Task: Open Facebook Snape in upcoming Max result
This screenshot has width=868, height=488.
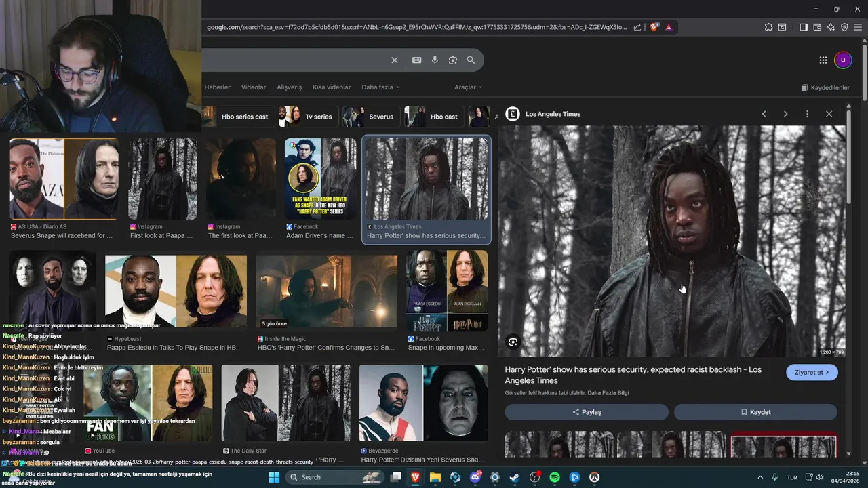Action: tap(447, 291)
